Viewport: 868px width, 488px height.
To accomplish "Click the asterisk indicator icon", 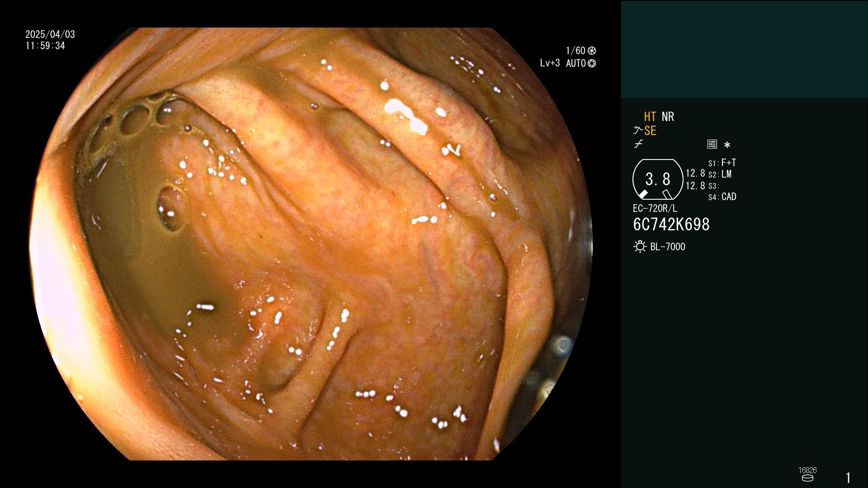I will [727, 145].
